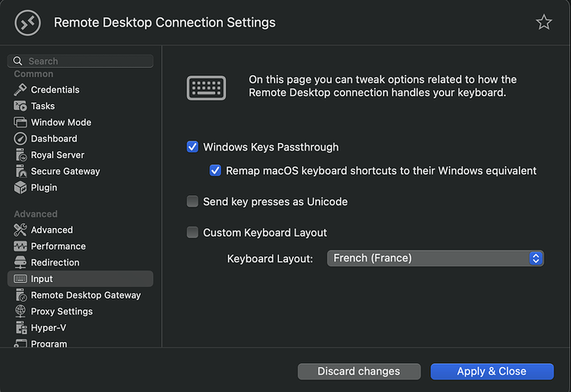The width and height of the screenshot is (571, 392).
Task: Go to Redirection settings page
Action: coord(55,262)
